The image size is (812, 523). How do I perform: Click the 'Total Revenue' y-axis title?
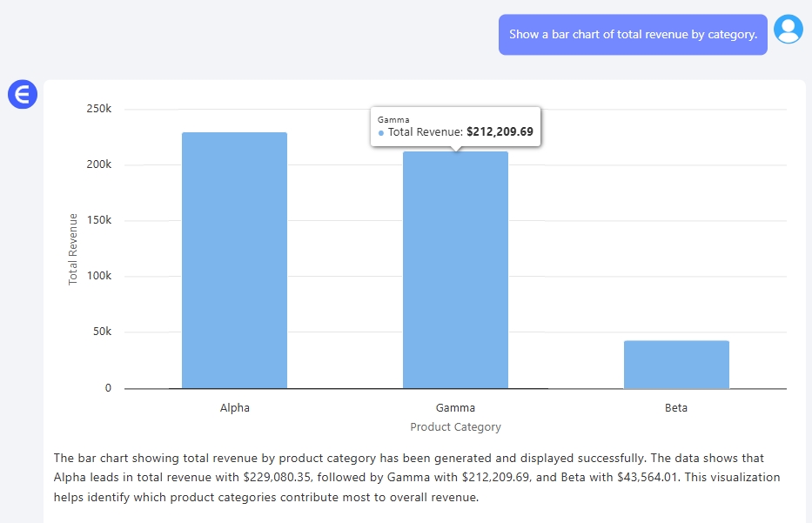(73, 249)
